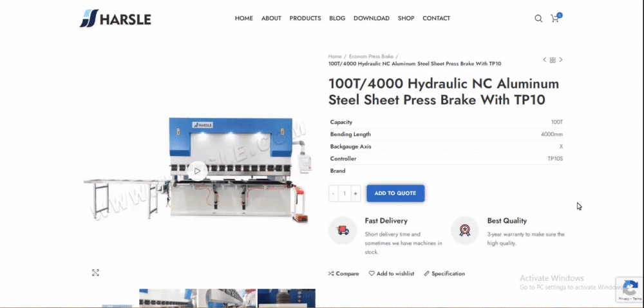644x308 pixels.
Task: Click the 'Brand' label
Action: (337, 171)
